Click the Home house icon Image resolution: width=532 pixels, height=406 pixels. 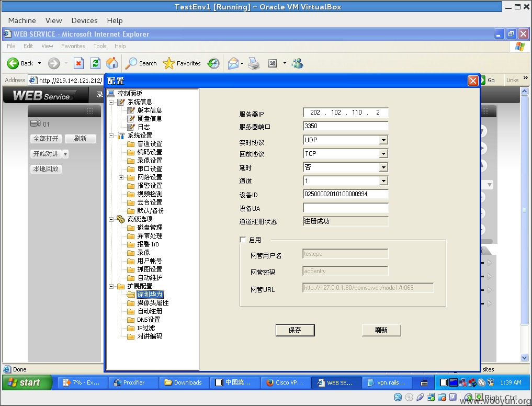[x=112, y=63]
